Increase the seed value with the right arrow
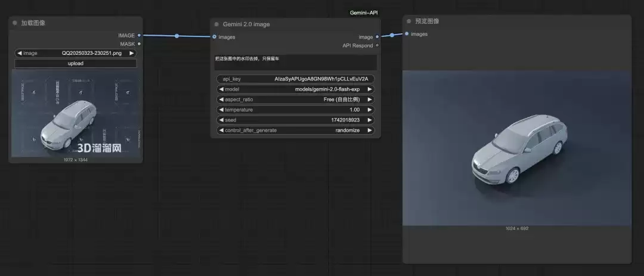644x276 pixels. (x=370, y=120)
